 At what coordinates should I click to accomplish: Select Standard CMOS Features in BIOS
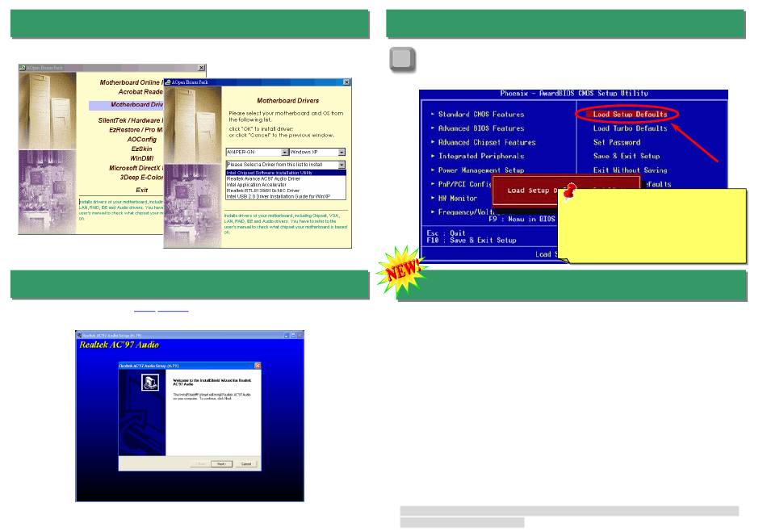(x=481, y=115)
